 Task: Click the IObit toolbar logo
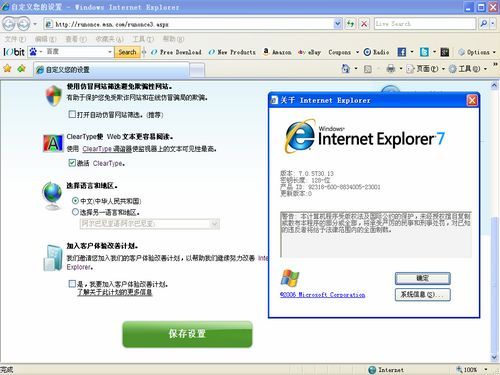(14, 52)
